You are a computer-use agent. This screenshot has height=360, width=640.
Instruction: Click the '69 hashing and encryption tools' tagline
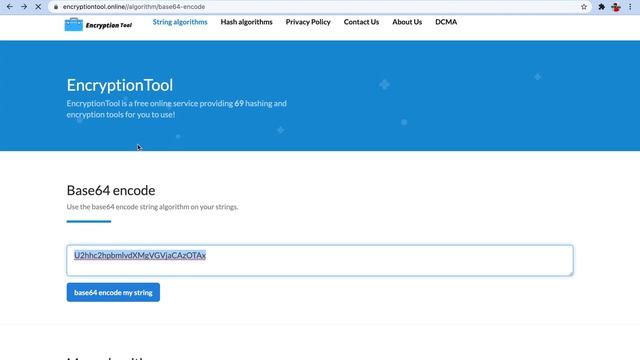[177, 109]
